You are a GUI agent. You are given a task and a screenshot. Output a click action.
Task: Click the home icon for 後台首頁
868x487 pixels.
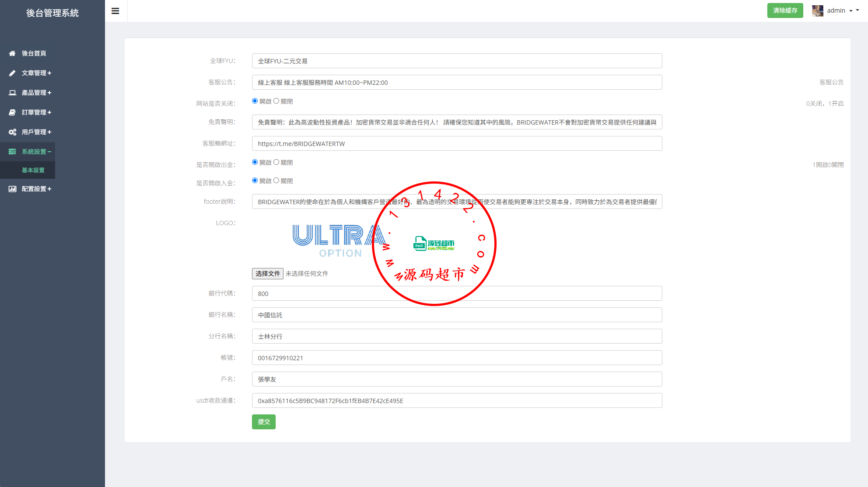click(12, 53)
